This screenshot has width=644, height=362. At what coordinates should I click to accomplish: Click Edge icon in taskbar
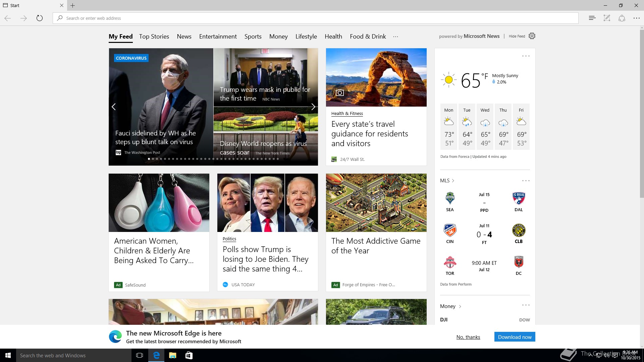click(156, 355)
